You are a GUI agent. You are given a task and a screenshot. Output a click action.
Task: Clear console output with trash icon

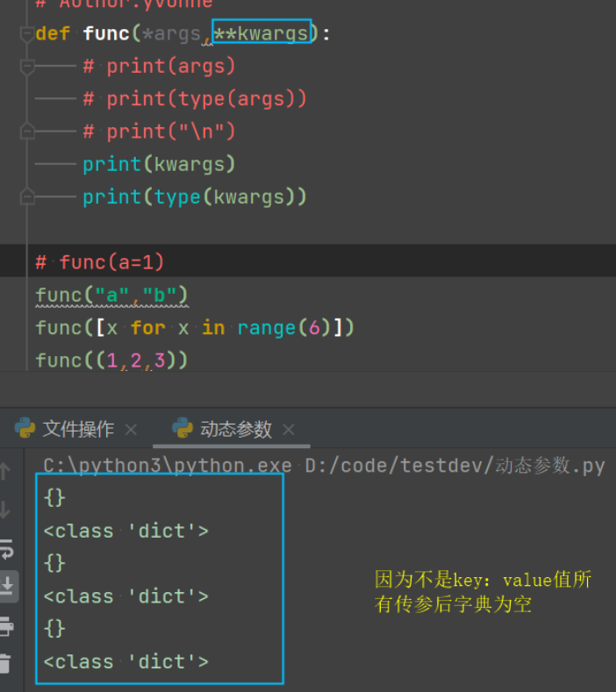[6, 663]
